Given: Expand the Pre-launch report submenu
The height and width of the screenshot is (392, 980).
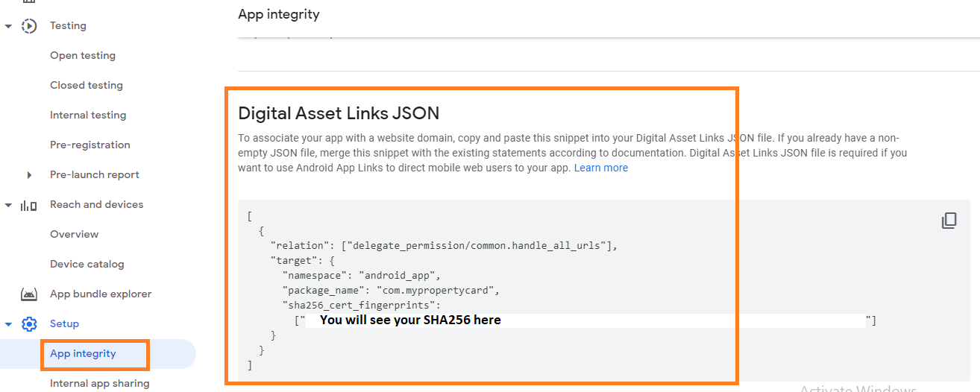Looking at the screenshot, I should click(x=29, y=175).
